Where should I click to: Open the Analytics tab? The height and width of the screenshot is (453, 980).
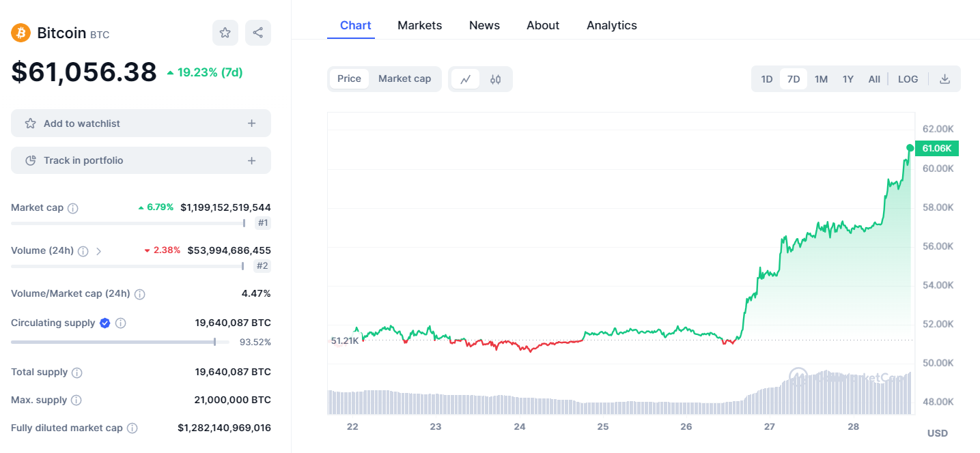pyautogui.click(x=612, y=25)
